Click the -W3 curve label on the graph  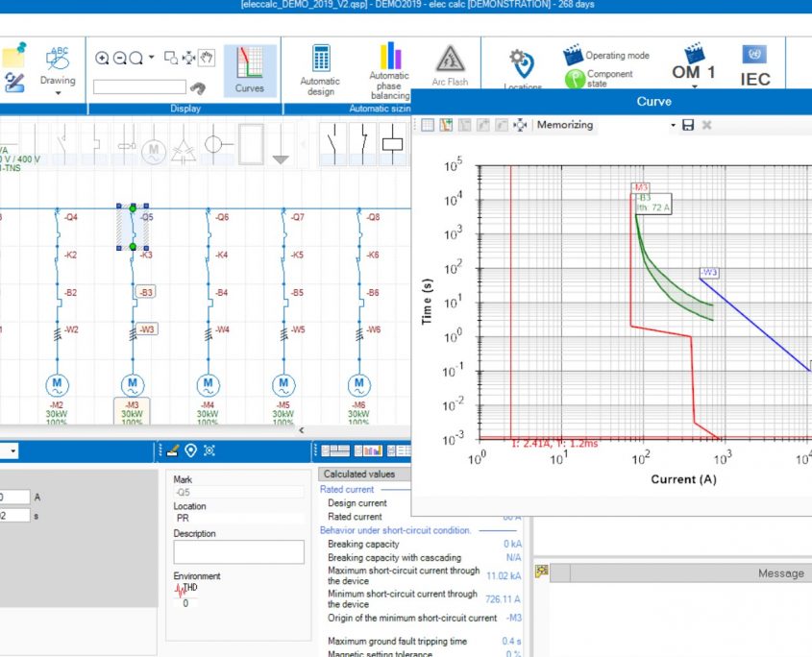[x=709, y=273]
